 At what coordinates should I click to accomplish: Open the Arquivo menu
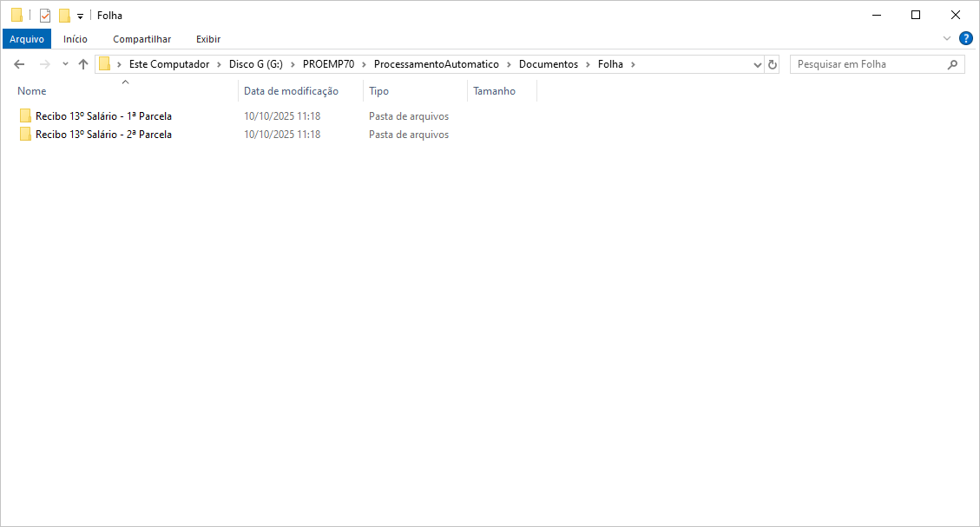pyautogui.click(x=27, y=39)
